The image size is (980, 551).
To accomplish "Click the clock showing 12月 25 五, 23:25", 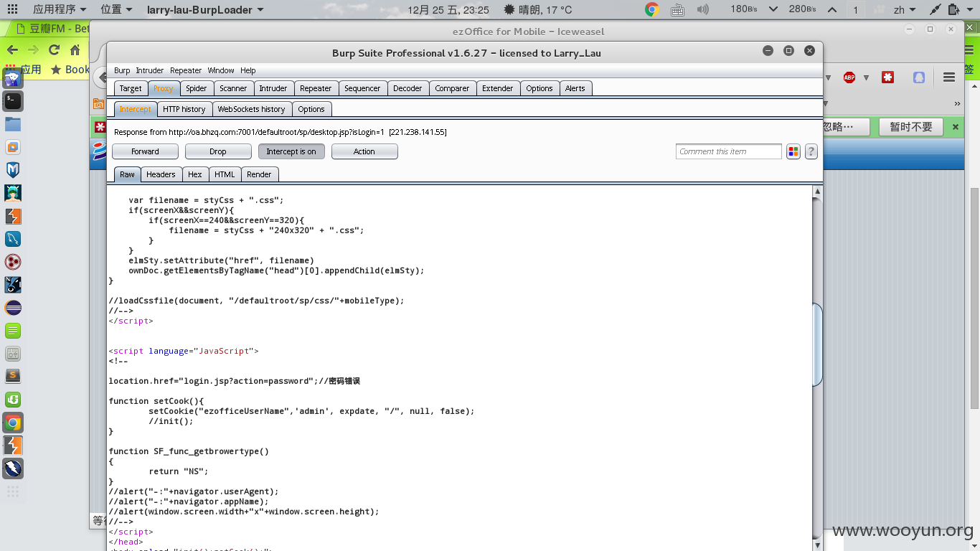I will 448,10.
